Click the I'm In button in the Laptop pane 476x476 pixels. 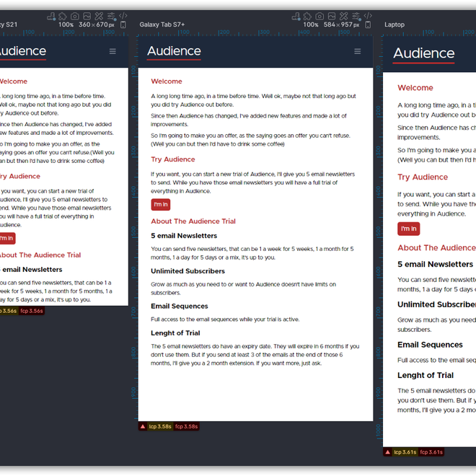tap(409, 229)
